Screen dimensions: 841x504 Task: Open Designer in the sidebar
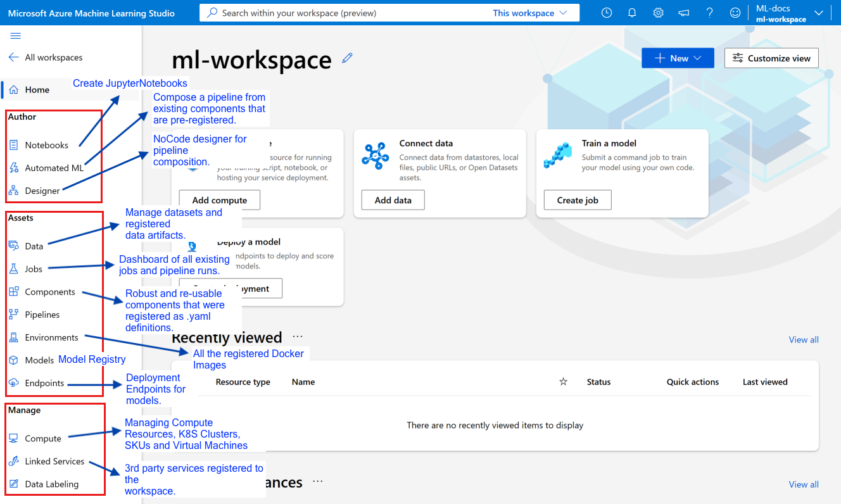(42, 191)
